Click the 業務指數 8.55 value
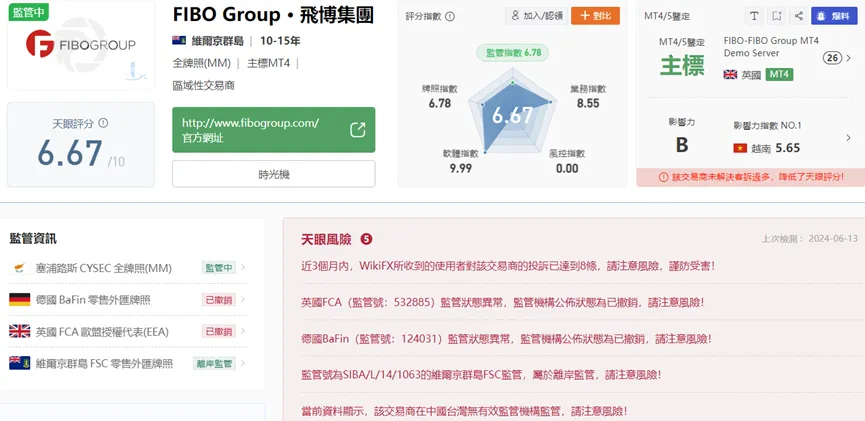 coord(588,103)
